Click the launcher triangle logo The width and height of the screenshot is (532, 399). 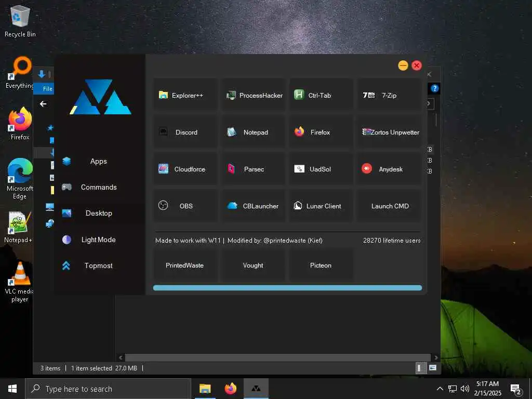pos(100,97)
